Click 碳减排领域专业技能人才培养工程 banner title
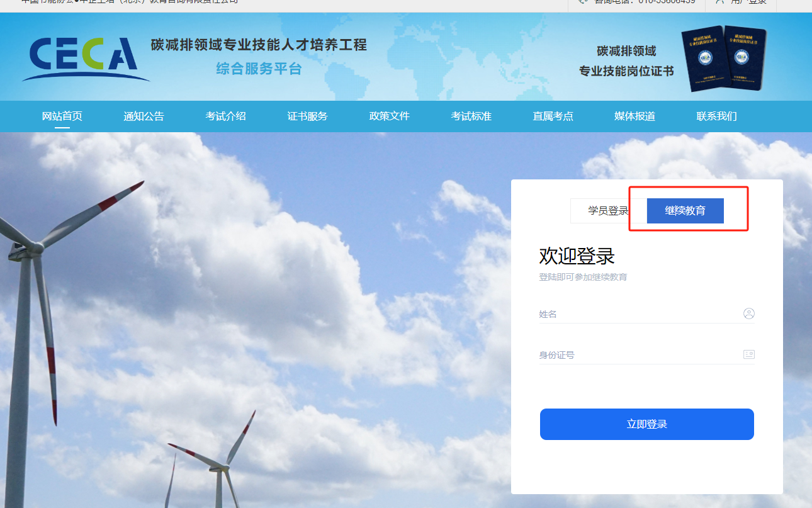The image size is (812, 508). [x=259, y=45]
